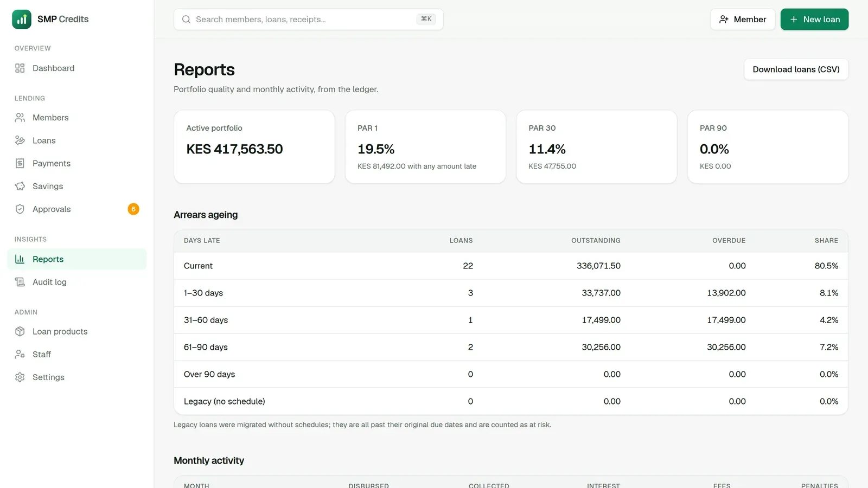The image size is (868, 488).
Task: Click the Payments receipt icon
Action: 20,163
